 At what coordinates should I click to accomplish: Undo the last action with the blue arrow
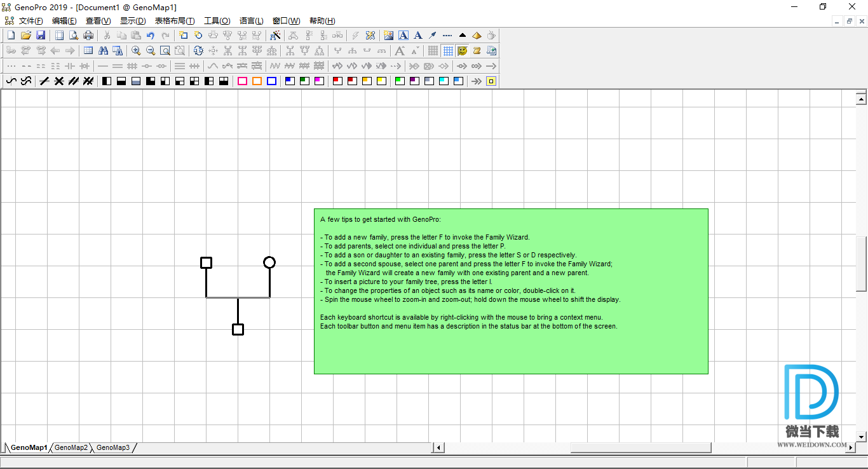(x=151, y=36)
